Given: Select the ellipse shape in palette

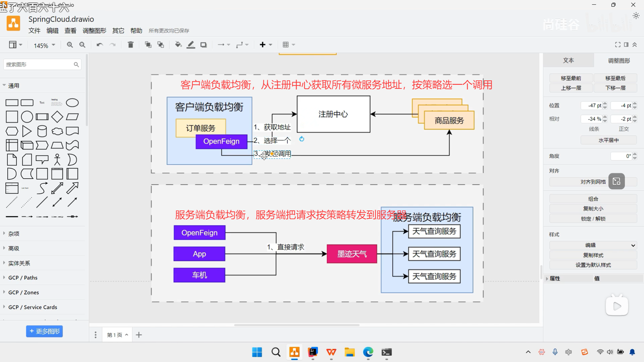Looking at the screenshot, I should pos(72,103).
